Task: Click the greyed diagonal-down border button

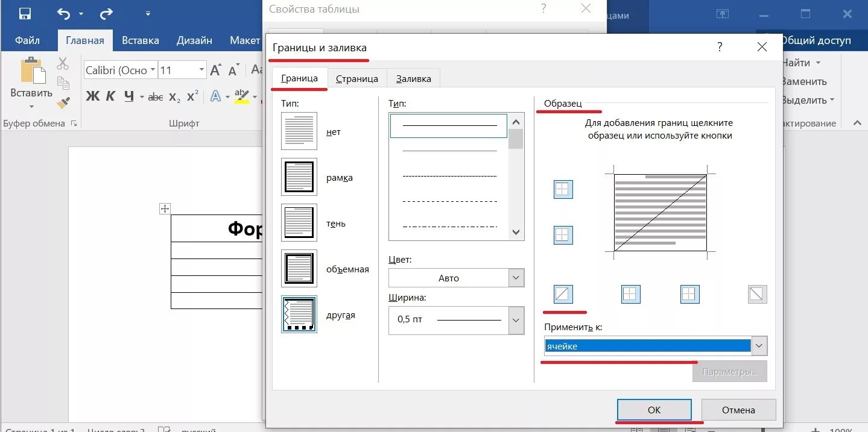Action: (757, 294)
